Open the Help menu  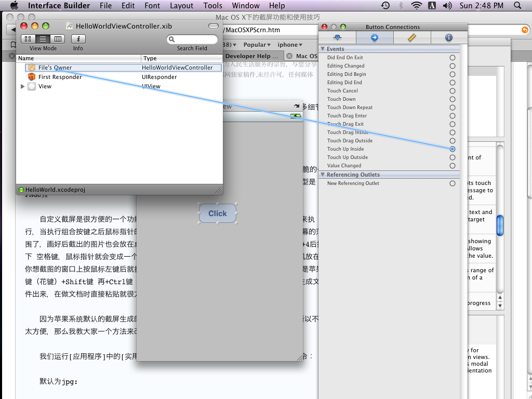pos(277,5)
